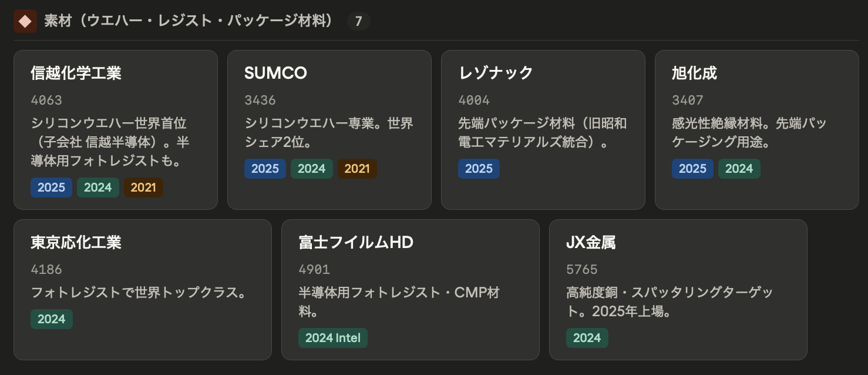Image resolution: width=868 pixels, height=375 pixels.
Task: Open the 東京応化工業 card
Action: 142,289
